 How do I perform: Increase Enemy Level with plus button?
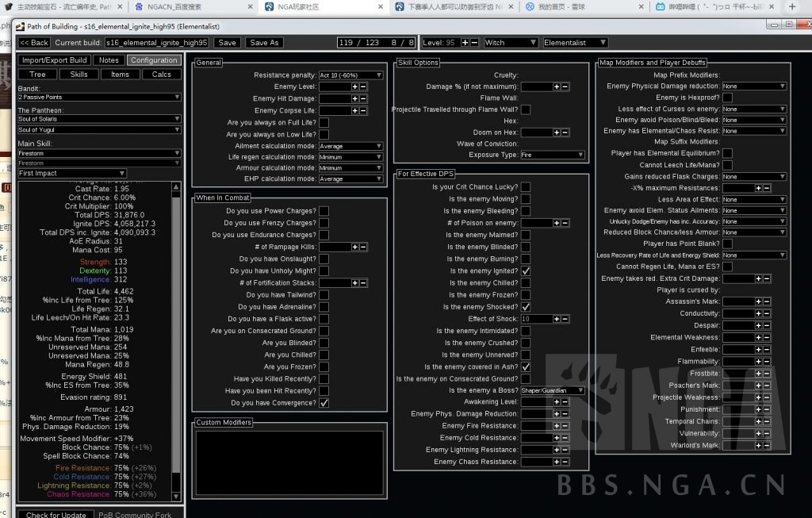pos(354,86)
